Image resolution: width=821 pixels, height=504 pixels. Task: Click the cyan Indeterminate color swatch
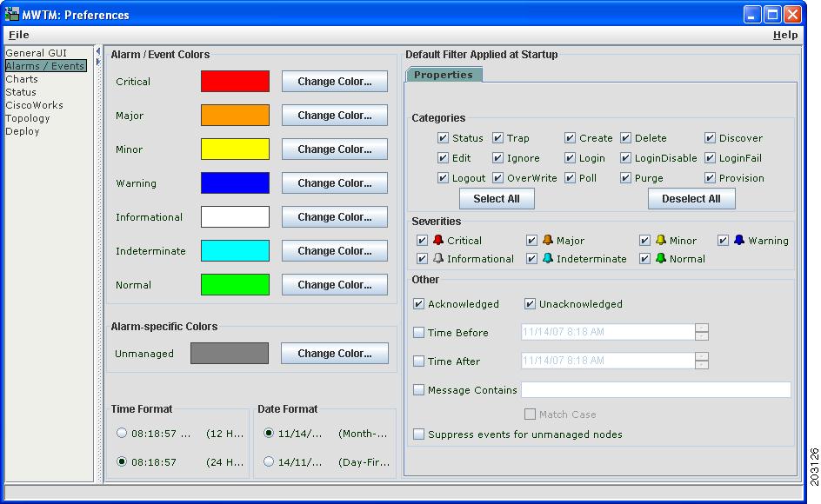tap(235, 250)
